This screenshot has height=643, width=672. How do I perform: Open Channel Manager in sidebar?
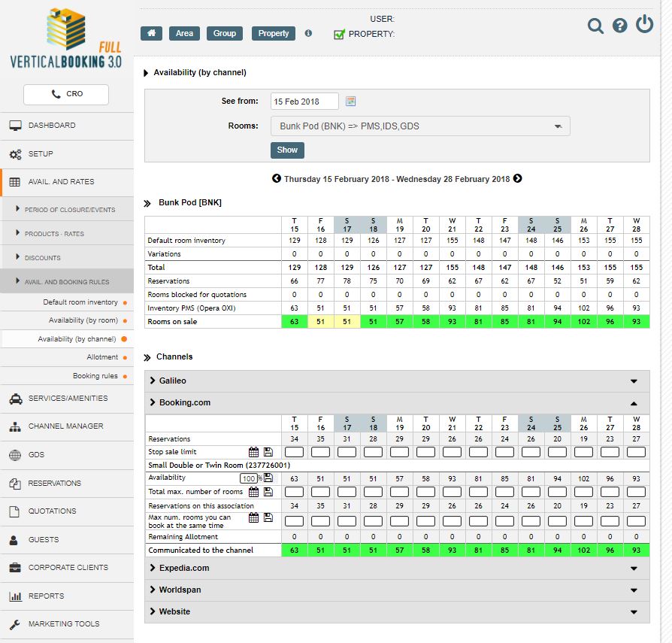coord(67,426)
